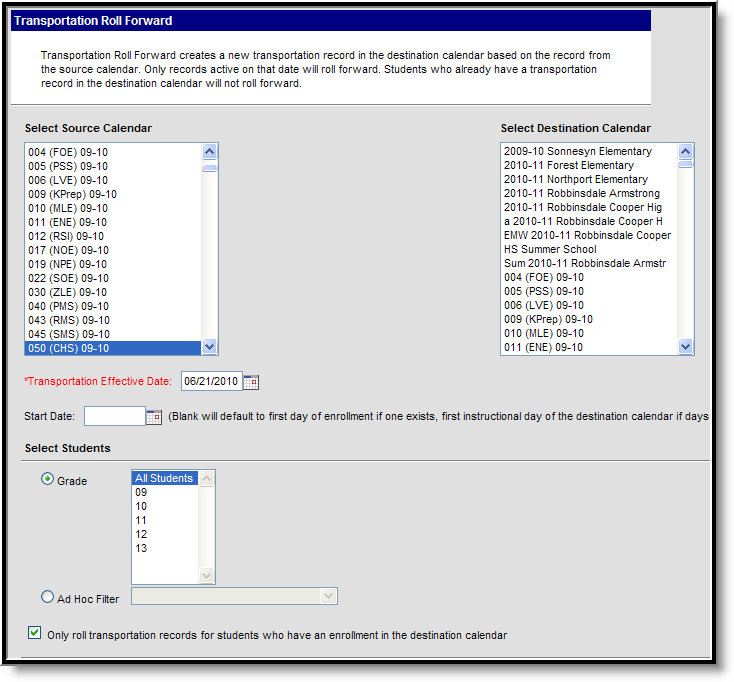The image size is (734, 682).
Task: Select grade 11 in Grade list
Action: [165, 521]
